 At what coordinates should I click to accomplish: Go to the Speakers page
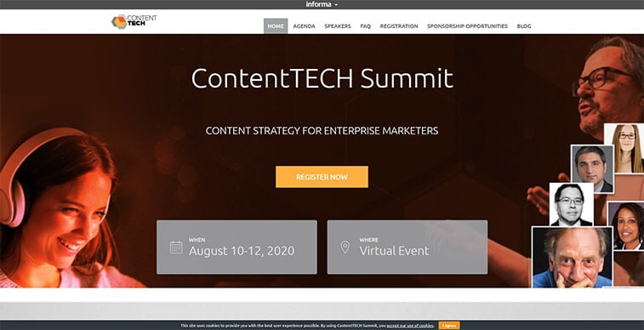[x=338, y=26]
